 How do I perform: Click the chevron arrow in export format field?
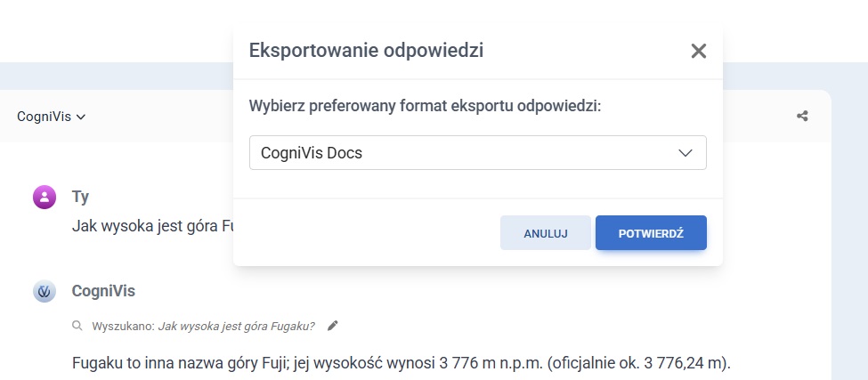pos(685,153)
